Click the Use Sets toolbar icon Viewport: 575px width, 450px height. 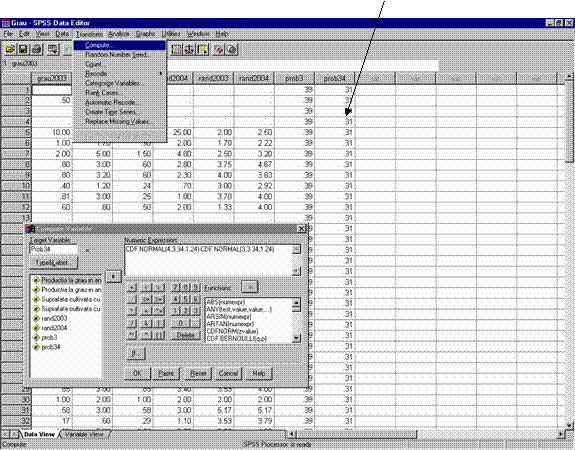pyautogui.click(x=232, y=50)
